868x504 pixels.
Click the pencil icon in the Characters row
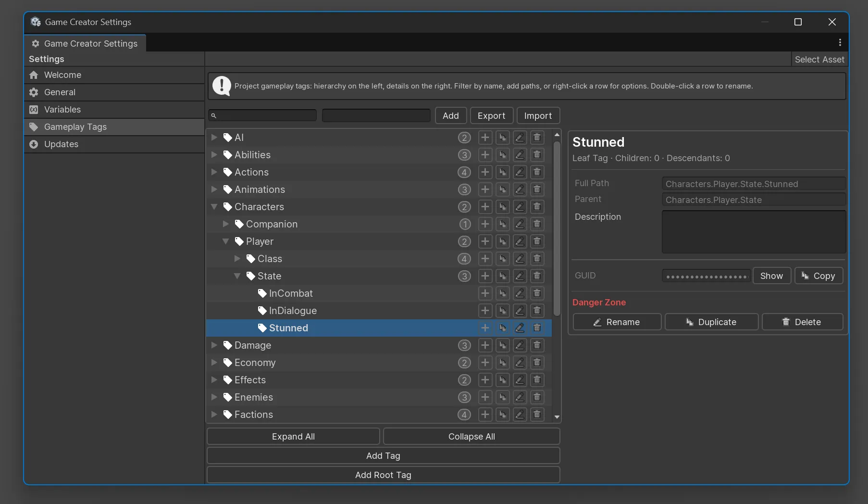520,207
